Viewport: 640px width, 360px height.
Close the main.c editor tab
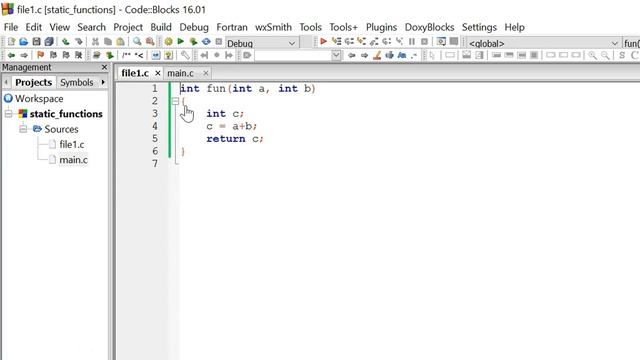(206, 73)
